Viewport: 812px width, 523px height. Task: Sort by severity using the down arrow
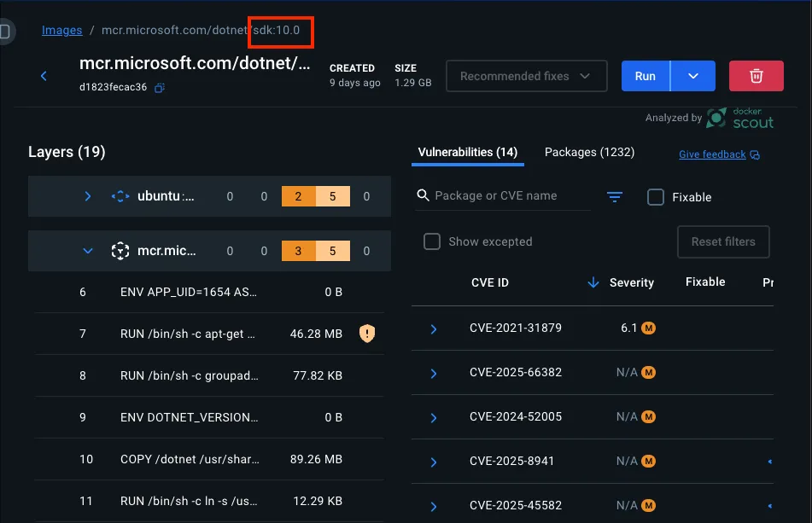593,282
